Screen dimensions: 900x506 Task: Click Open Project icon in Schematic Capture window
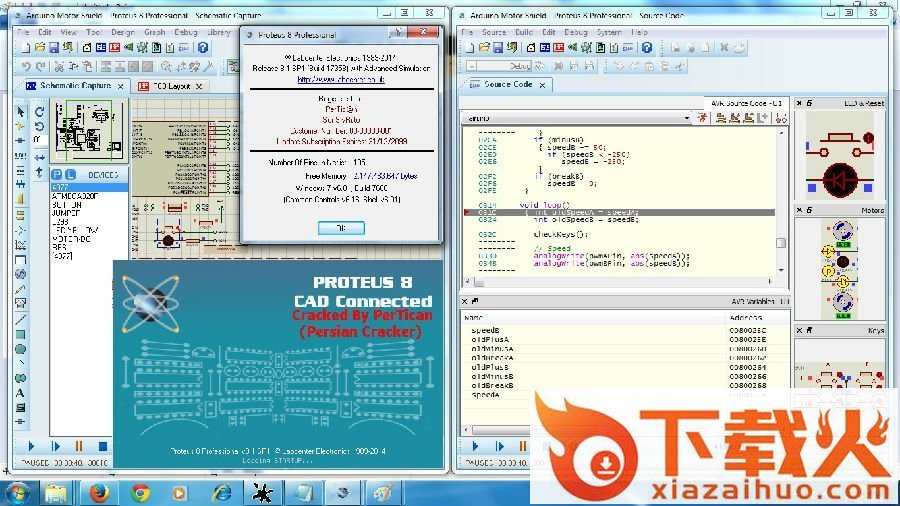[40, 48]
